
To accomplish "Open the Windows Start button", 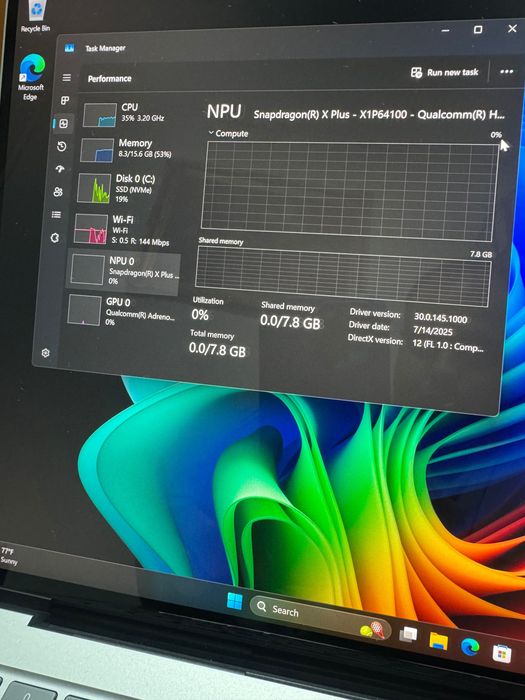I will 235,601.
